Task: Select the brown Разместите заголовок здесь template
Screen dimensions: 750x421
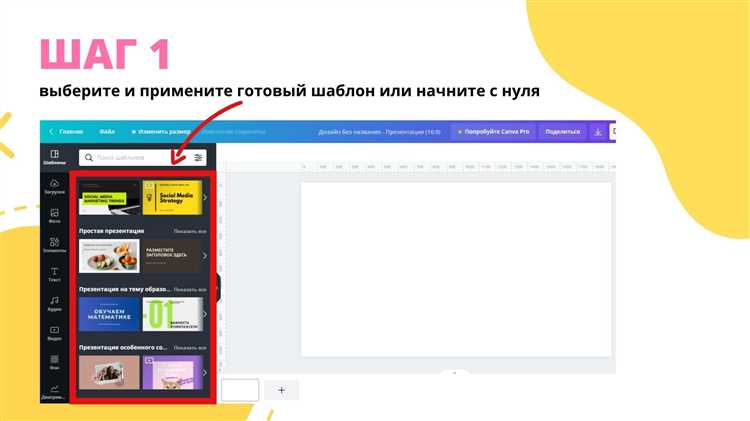Action: point(172,256)
